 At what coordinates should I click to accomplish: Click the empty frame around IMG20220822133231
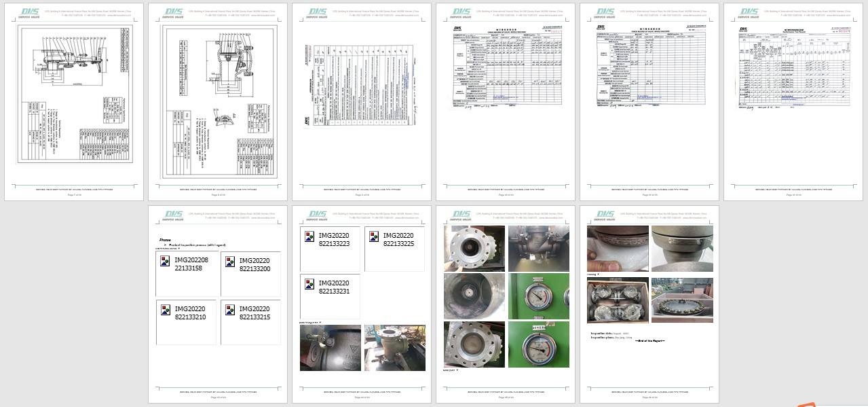click(330, 296)
